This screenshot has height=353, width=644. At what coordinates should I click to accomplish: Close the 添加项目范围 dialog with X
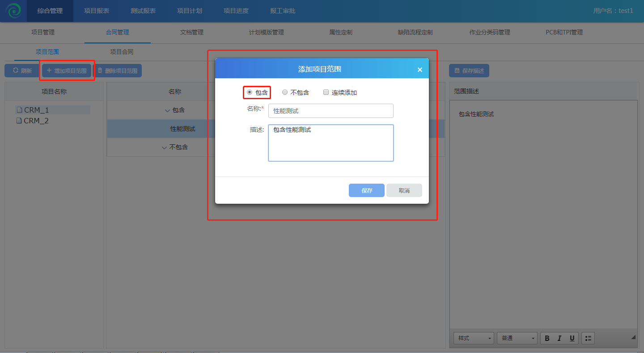[x=419, y=70]
